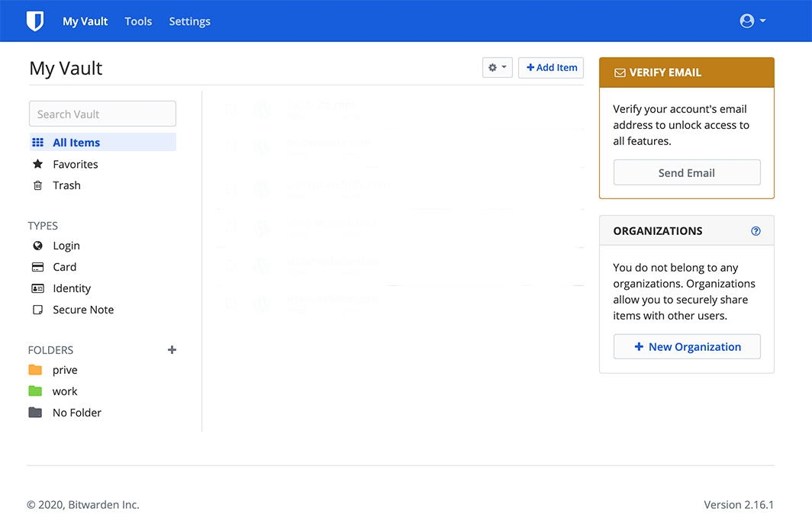Open the Organizations help icon

[x=756, y=231]
